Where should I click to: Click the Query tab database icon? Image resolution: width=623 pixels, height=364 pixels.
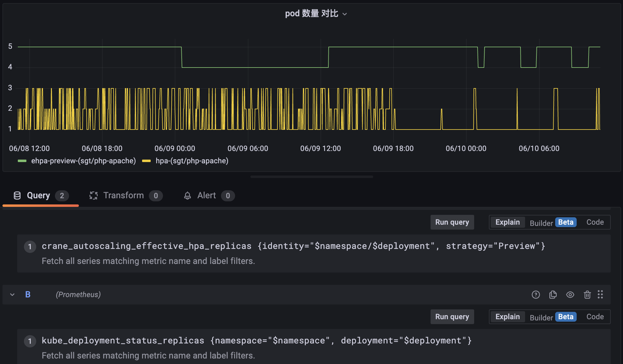click(x=17, y=196)
